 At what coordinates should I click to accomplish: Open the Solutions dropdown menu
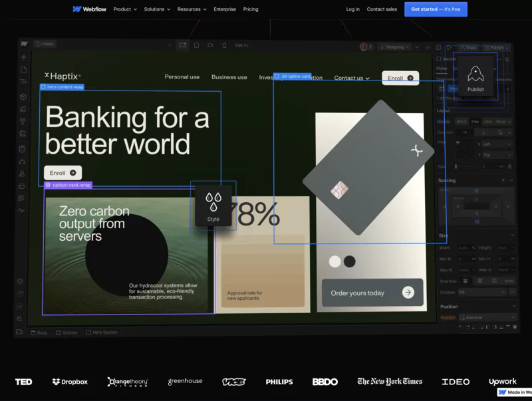(x=157, y=9)
